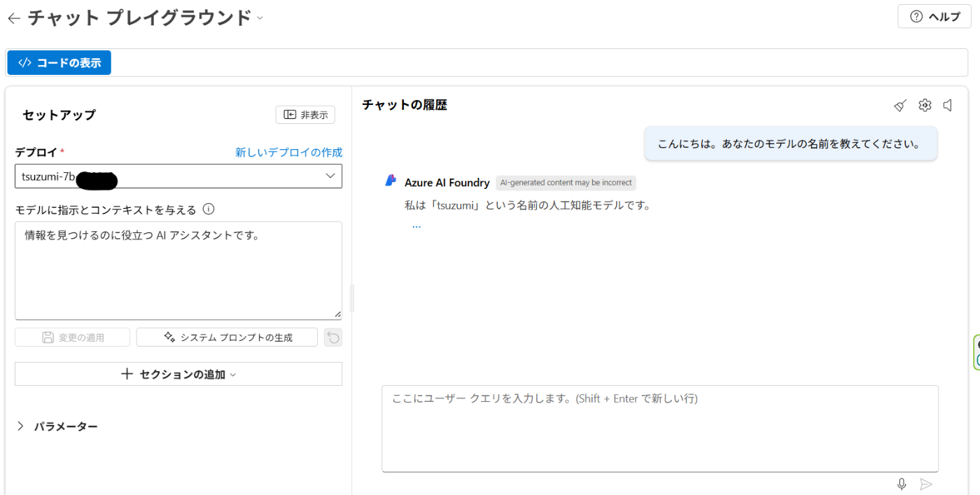The image size is (980, 495).
Task: Click the AI-generated content may be incorrect badge
Action: tap(566, 183)
